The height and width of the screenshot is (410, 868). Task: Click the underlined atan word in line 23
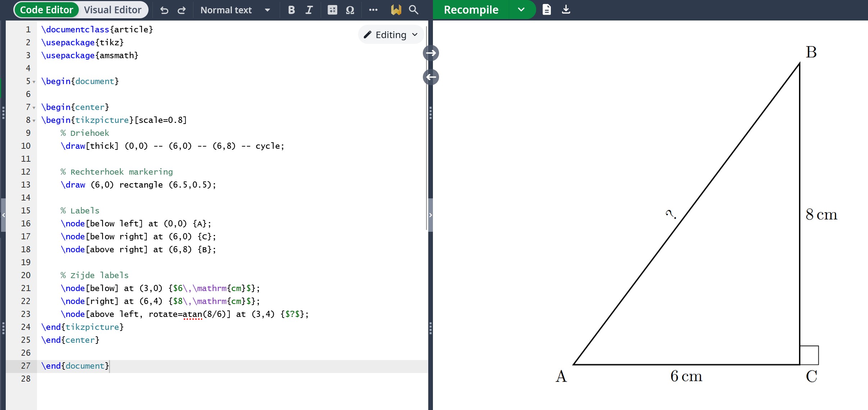pyautogui.click(x=192, y=314)
